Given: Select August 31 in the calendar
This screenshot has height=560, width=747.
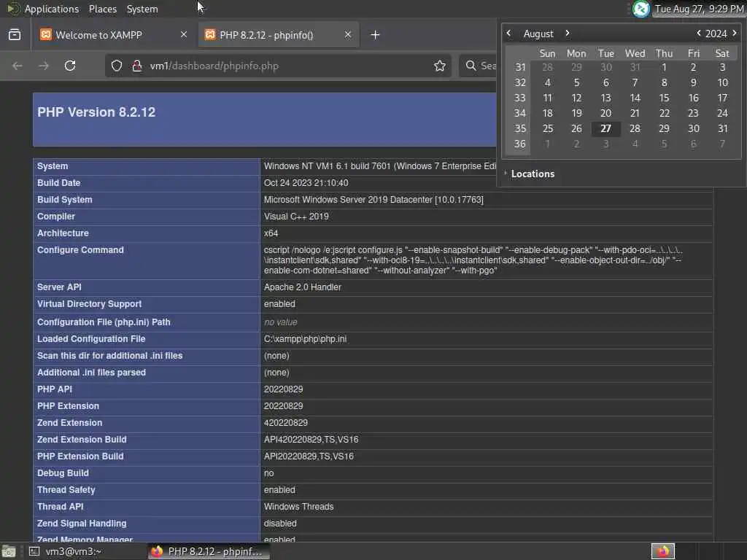Looking at the screenshot, I should click(723, 128).
